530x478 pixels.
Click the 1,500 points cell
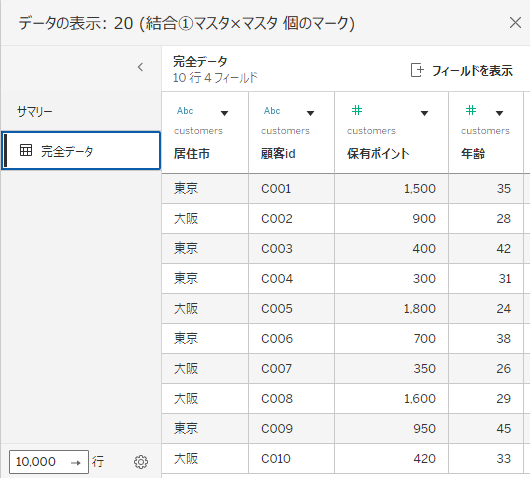[x=391, y=189]
